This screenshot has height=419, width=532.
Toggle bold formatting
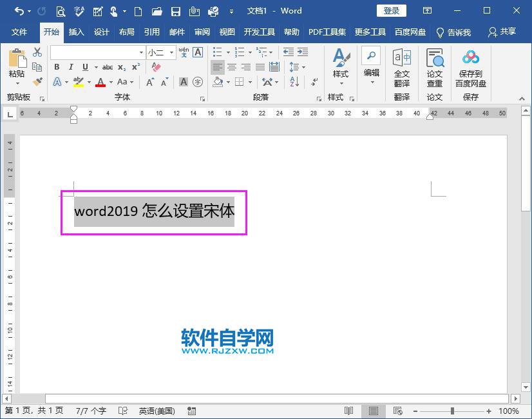[57, 66]
